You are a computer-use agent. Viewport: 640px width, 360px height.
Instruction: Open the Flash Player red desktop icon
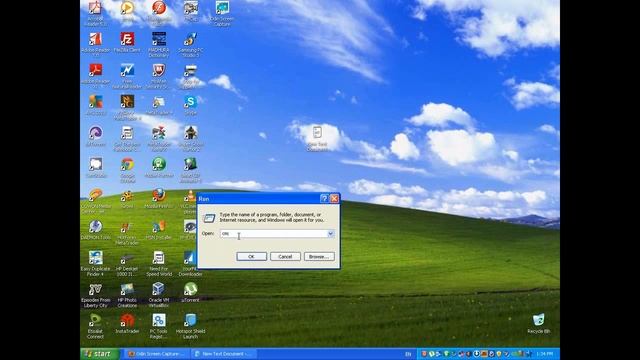(159, 11)
